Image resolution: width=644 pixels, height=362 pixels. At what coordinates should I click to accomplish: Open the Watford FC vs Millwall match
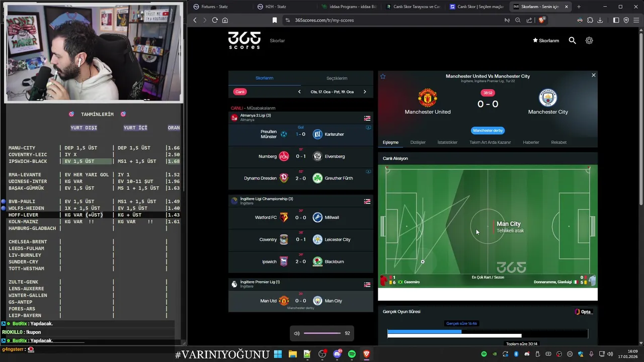point(301,217)
